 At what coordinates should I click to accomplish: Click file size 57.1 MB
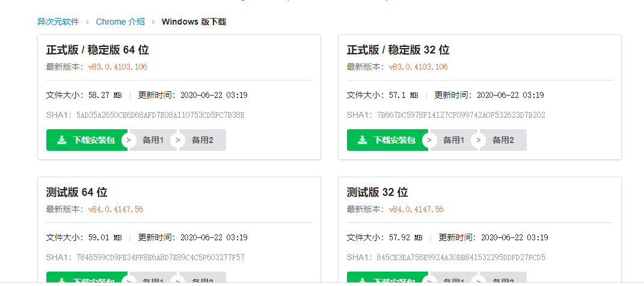coord(403,95)
